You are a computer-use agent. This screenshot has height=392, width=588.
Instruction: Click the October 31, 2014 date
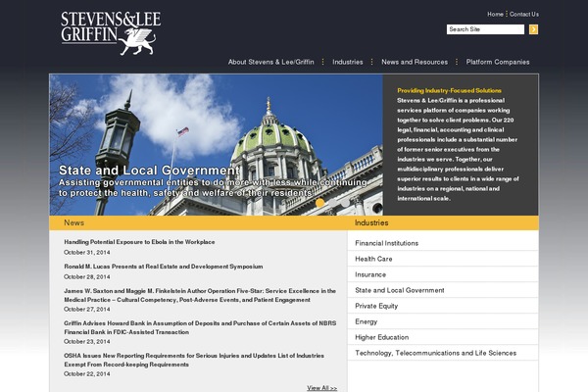click(86, 253)
